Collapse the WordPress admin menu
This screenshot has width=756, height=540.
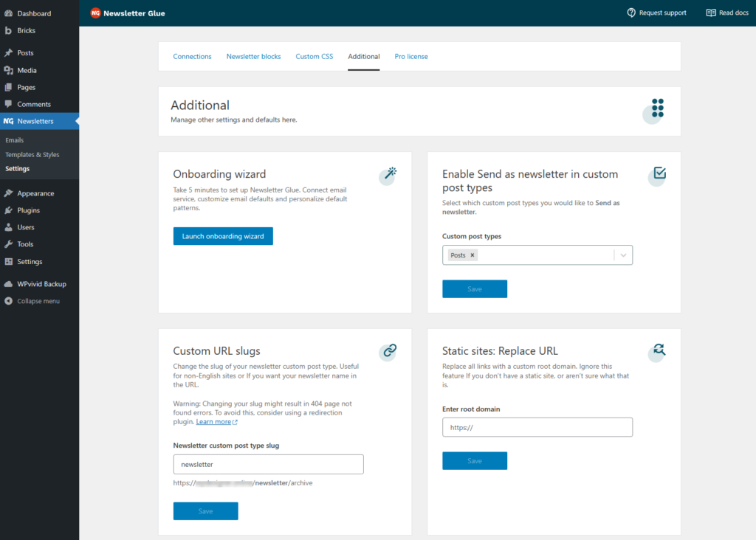click(38, 301)
